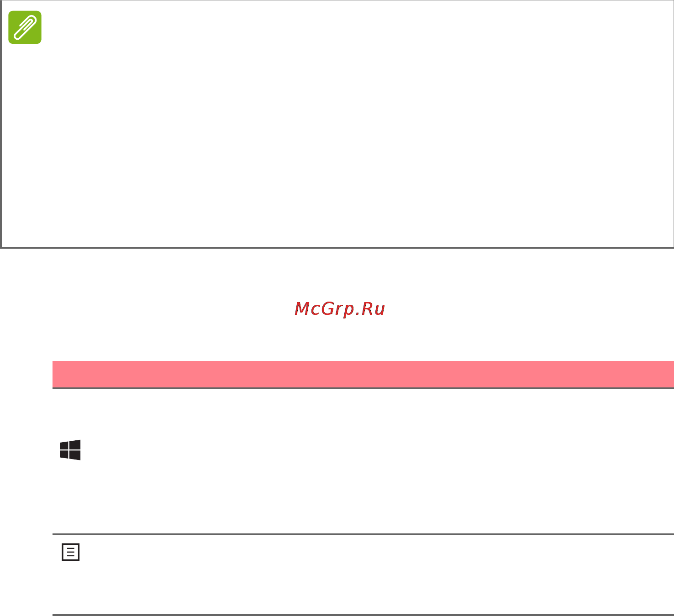Click the boxed three-line menu symbol
Image resolution: width=674 pixels, height=616 pixels.
(71, 552)
